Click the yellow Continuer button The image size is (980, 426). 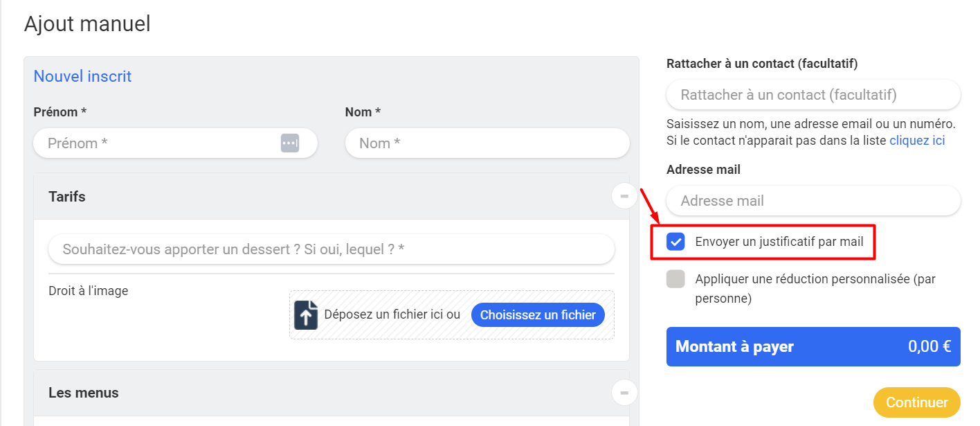pos(917,402)
